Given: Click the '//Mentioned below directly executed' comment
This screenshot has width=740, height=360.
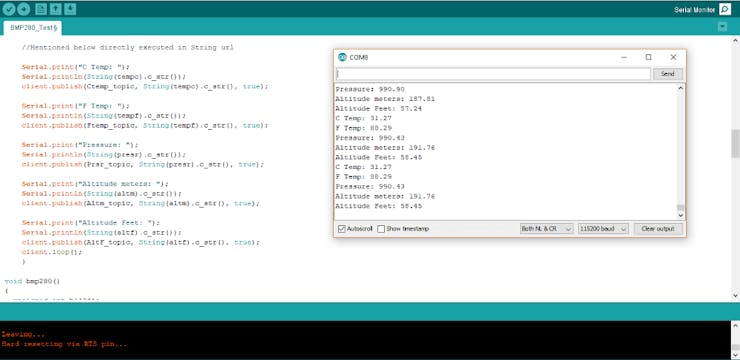Looking at the screenshot, I should pos(127,48).
